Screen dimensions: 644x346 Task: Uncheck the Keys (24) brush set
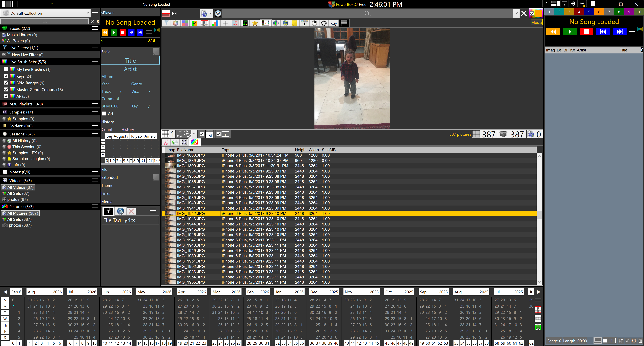pyautogui.click(x=6, y=76)
